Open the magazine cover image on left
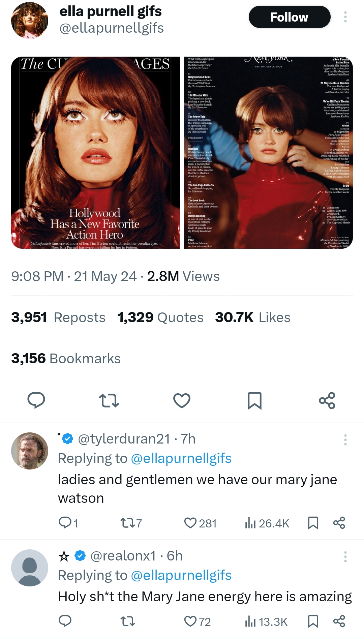364x639 pixels. [95, 153]
